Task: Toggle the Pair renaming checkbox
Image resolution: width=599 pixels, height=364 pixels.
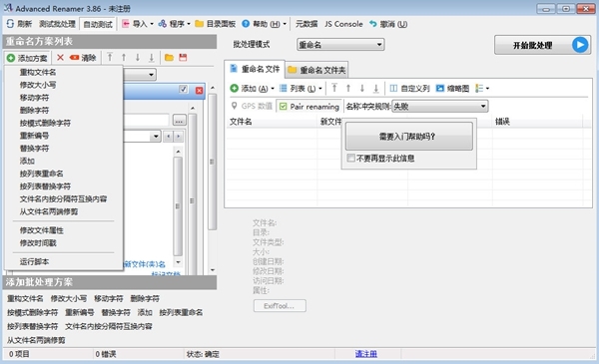Action: (x=284, y=107)
